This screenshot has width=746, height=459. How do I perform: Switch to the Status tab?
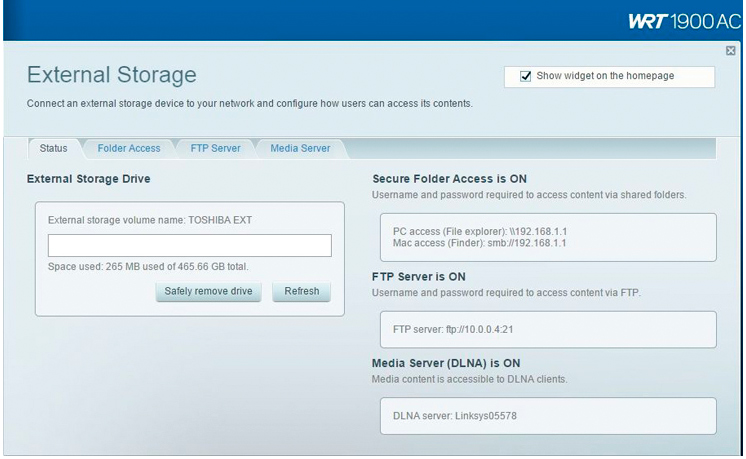[x=53, y=148]
